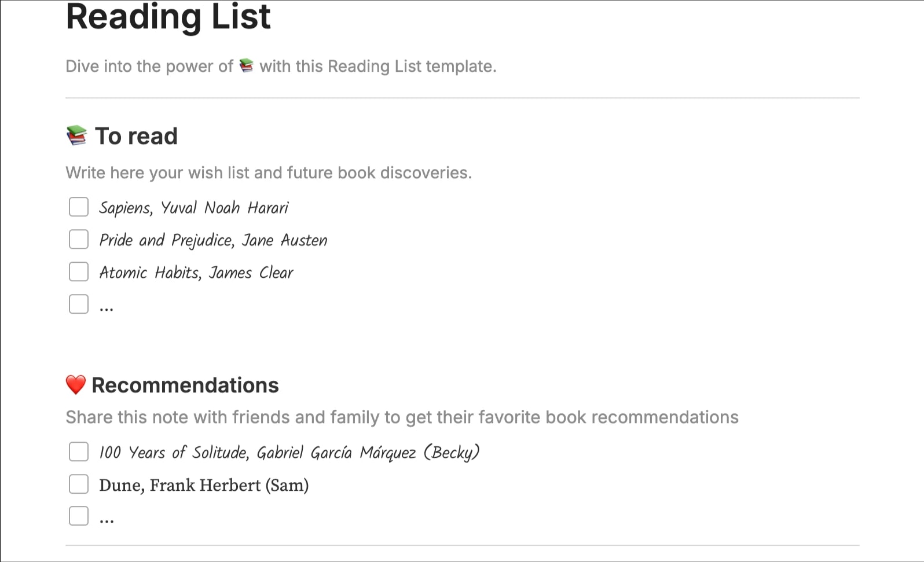Click the 'Write here your wish list' description
This screenshot has height=562, width=924.
[x=269, y=173]
